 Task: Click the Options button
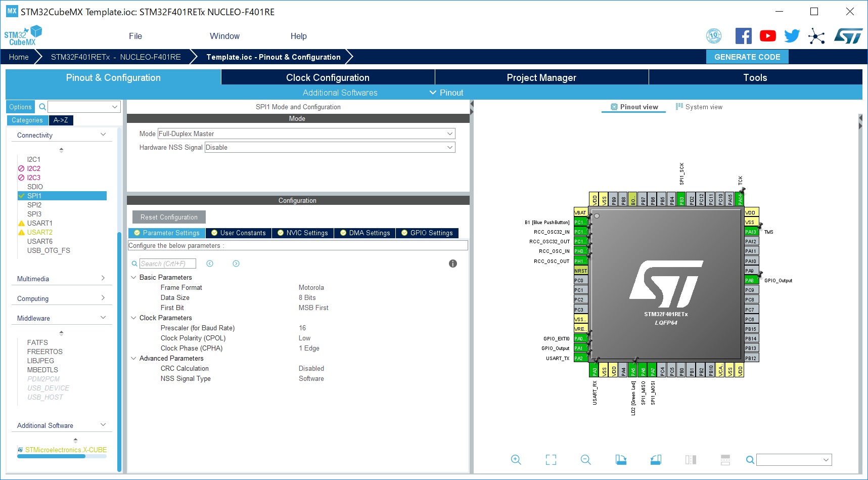click(x=20, y=107)
